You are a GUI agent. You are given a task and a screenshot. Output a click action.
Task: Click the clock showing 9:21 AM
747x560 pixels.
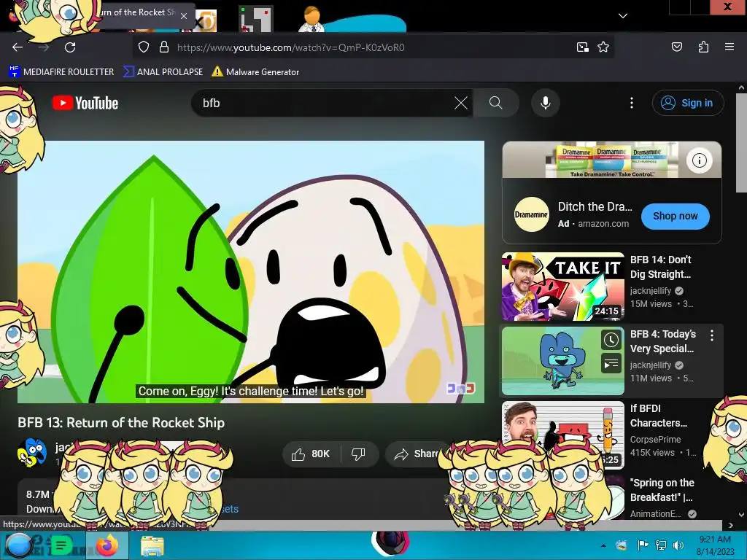pos(715,540)
